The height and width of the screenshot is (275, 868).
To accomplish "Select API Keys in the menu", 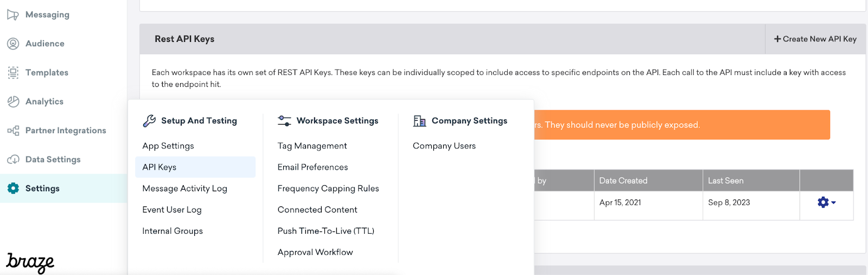I will click(x=159, y=167).
